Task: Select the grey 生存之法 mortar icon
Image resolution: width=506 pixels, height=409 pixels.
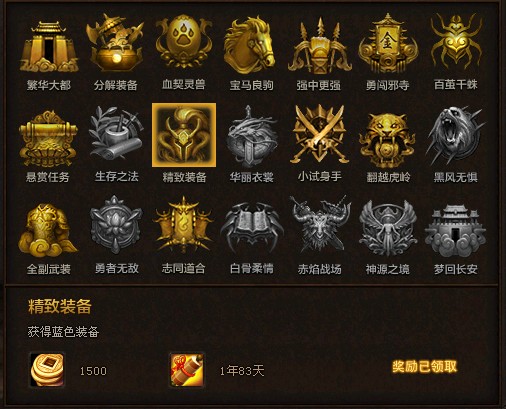Action: click(x=116, y=136)
